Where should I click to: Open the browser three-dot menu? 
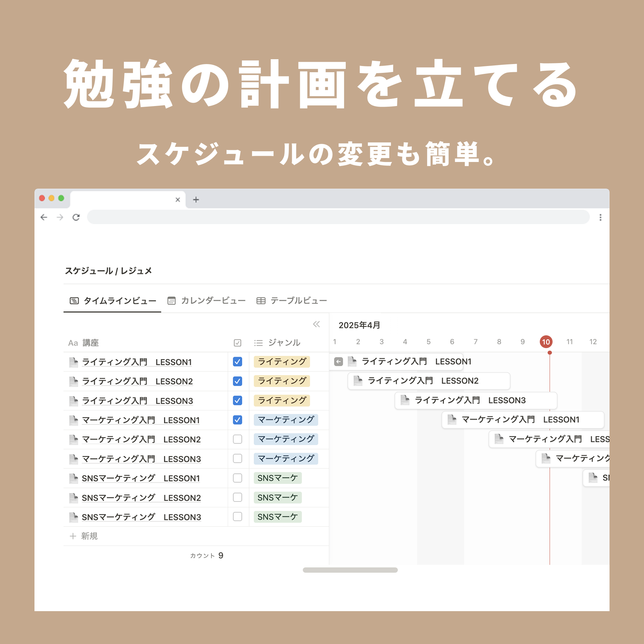(600, 217)
